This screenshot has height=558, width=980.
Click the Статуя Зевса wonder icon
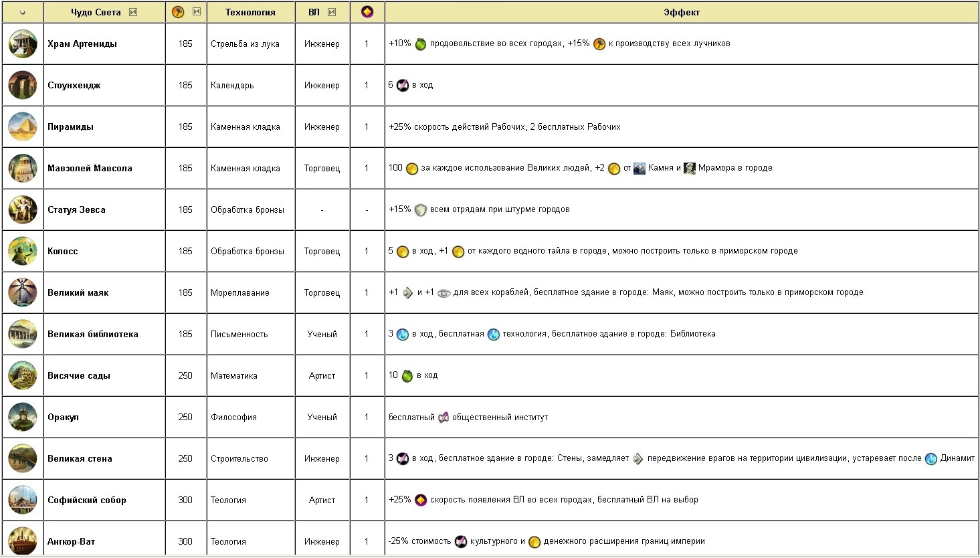pyautogui.click(x=23, y=210)
